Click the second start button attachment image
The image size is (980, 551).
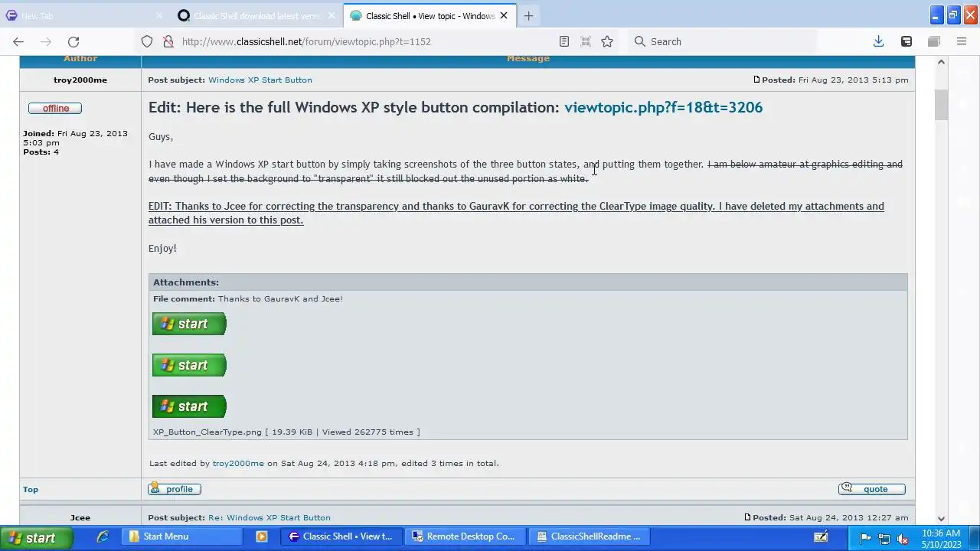tap(189, 365)
